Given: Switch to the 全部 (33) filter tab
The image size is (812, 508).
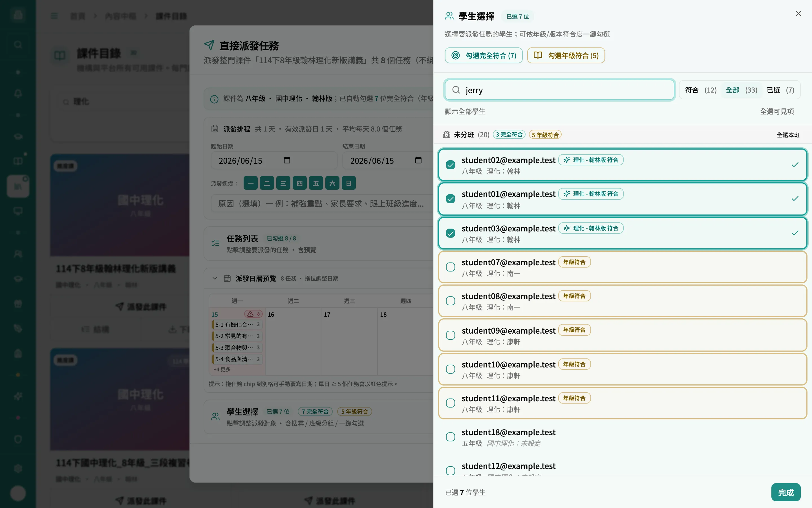Looking at the screenshot, I should [742, 90].
